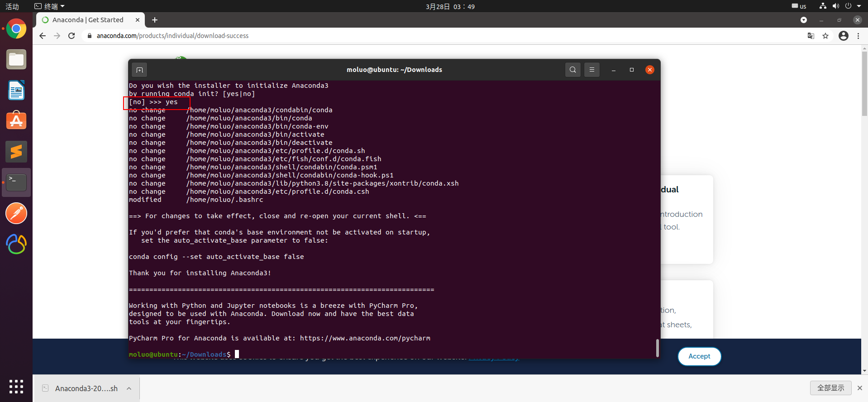This screenshot has width=868, height=402.
Task: Launch Sublime Text from the dock
Action: (x=16, y=152)
